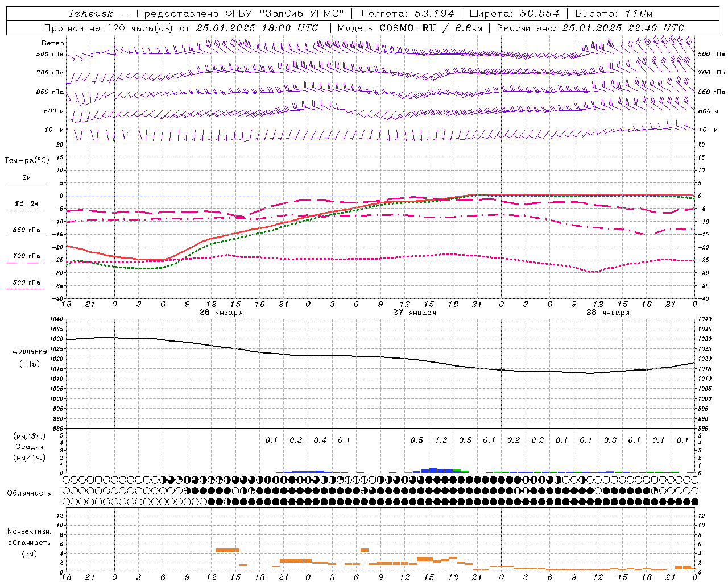Click the 700 гПа temperature legend line sample
The width and height of the screenshot is (728, 582).
pyautogui.click(x=26, y=263)
